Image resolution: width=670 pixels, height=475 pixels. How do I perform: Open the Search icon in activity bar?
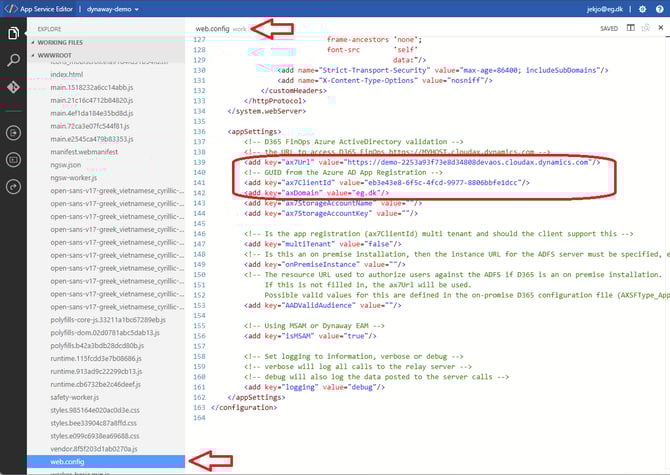[x=14, y=61]
